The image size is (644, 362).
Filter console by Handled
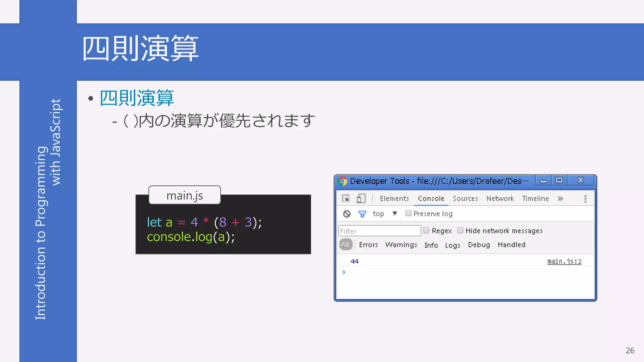coord(512,245)
